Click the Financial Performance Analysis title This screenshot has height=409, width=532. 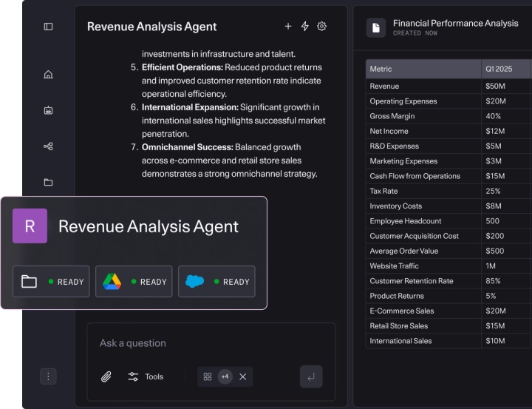(x=456, y=23)
